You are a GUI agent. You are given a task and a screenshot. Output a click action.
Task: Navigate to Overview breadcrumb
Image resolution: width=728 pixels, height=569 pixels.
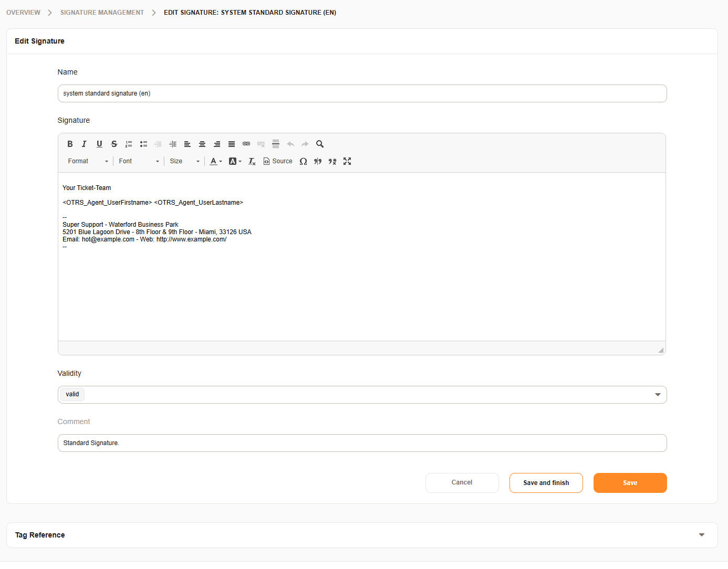(x=23, y=13)
